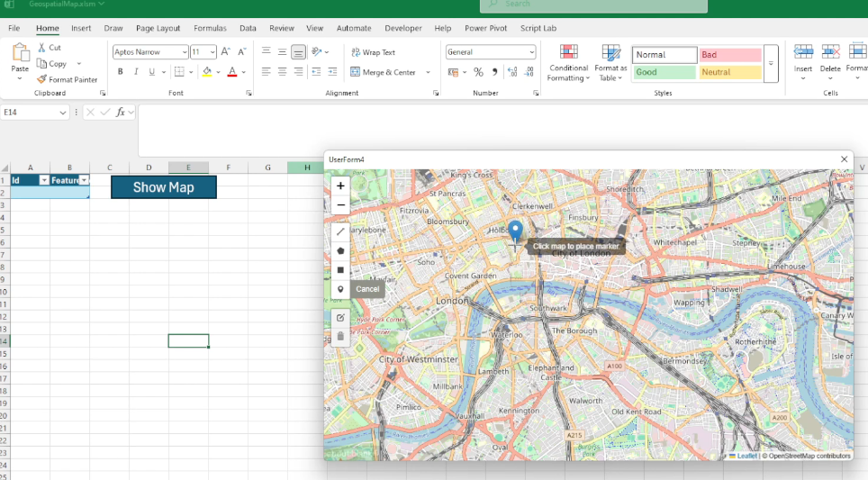Switch to Script Lab tab
Viewport: 868px width, 480px height.
click(538, 28)
